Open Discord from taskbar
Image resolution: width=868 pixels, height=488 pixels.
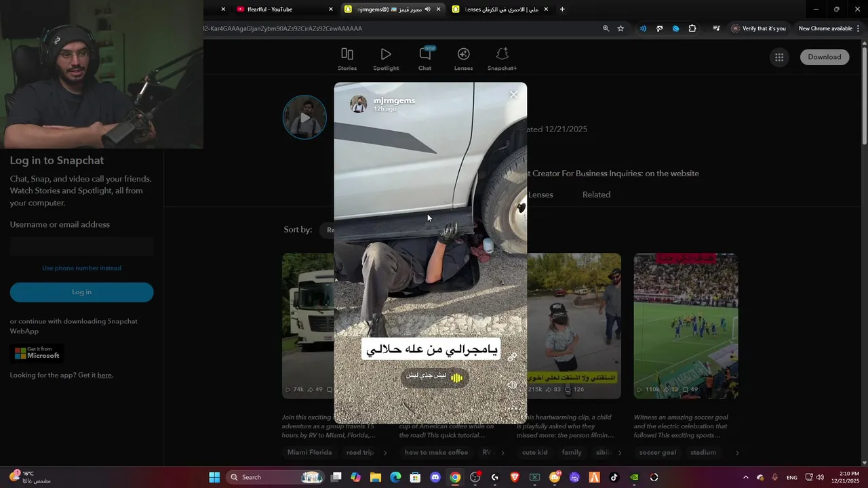click(x=435, y=477)
